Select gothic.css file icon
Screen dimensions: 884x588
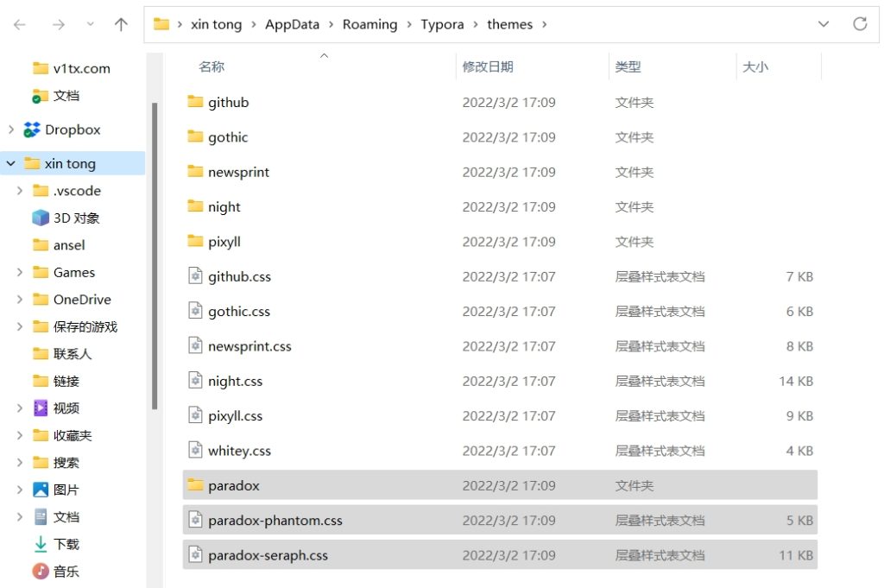(x=195, y=311)
